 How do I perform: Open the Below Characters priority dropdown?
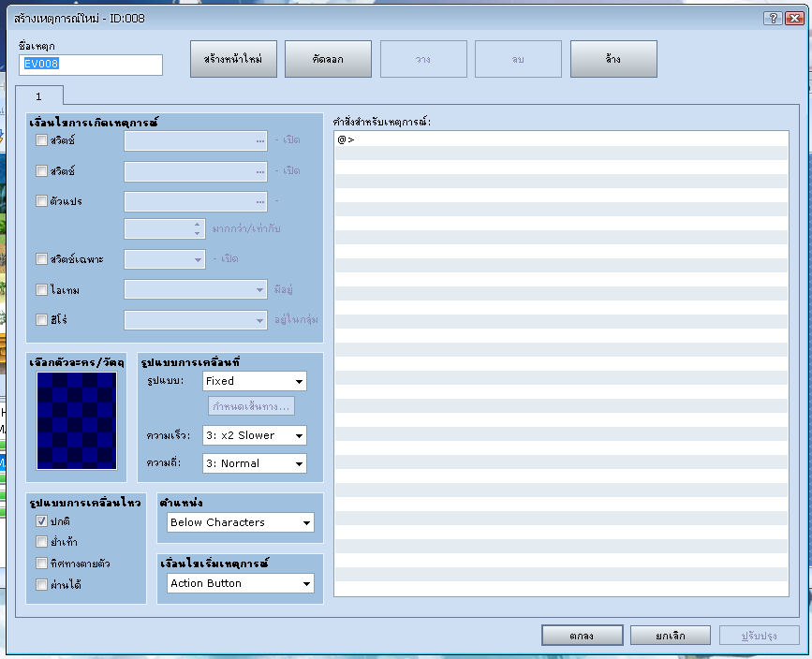click(241, 522)
